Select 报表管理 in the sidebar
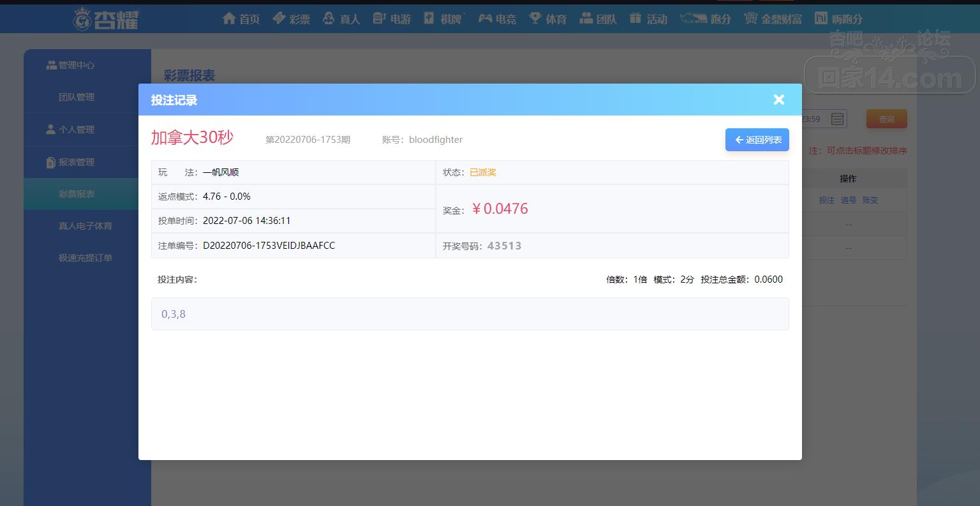Screen dimensions: 980x506 point(70,162)
